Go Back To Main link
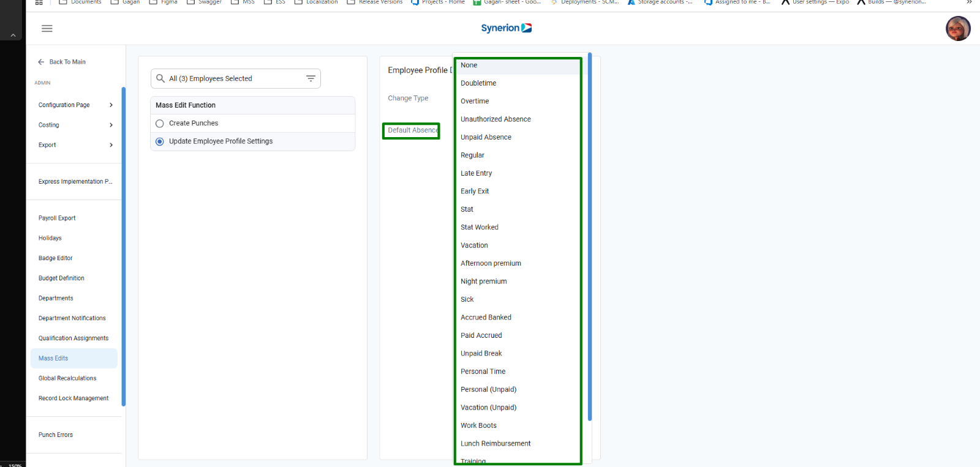Viewport: 980px width, 467px height. click(x=67, y=62)
